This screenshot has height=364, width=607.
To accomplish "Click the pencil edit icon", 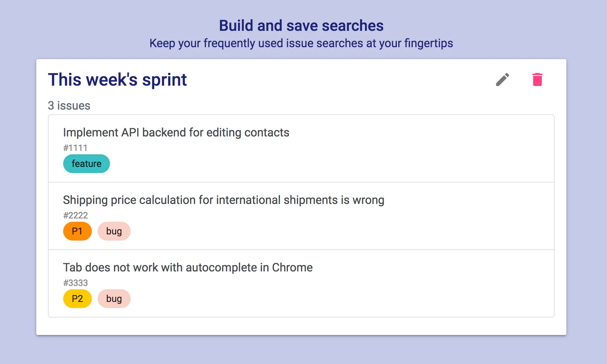I will (502, 79).
